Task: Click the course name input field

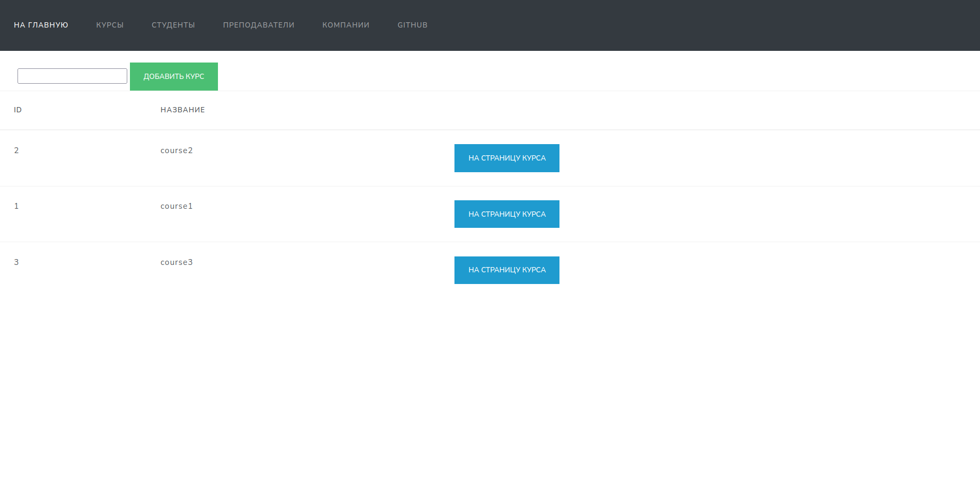Action: point(72,76)
